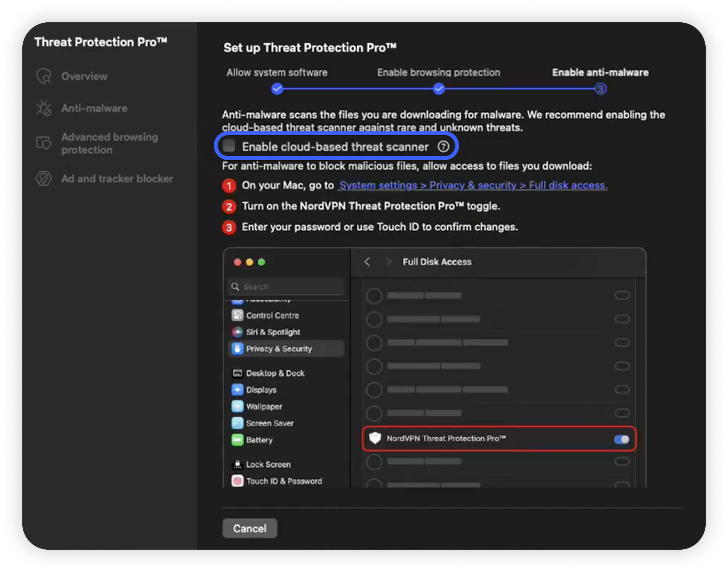Click the Privacy & Security hand icon
Viewport: 728px width, 572px height.
[237, 349]
